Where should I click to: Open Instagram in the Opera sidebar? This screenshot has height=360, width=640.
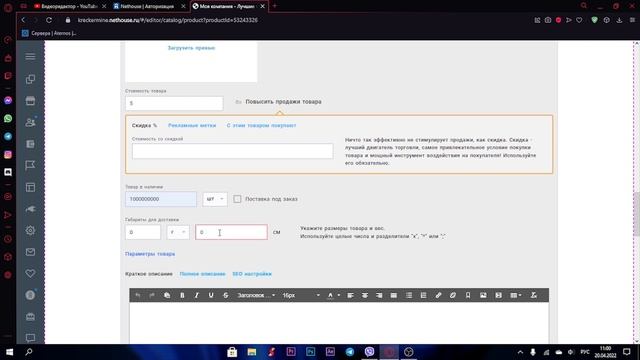8,154
